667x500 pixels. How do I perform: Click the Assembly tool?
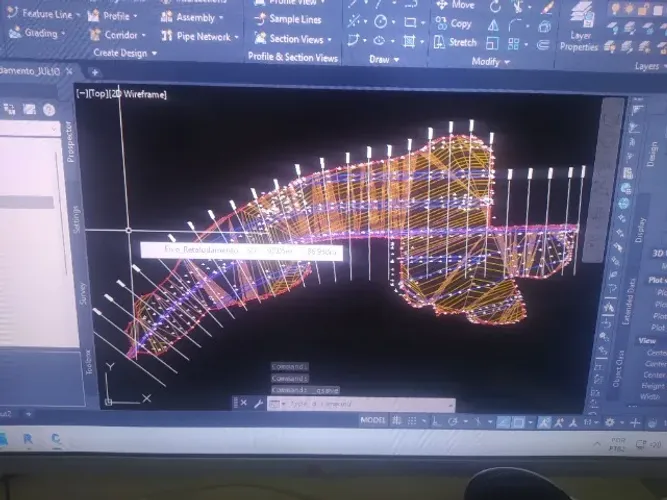point(188,17)
